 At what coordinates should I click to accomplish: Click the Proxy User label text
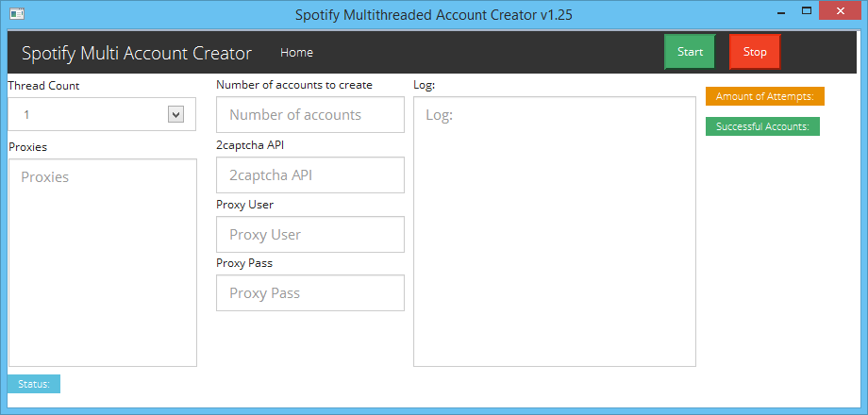pos(244,205)
